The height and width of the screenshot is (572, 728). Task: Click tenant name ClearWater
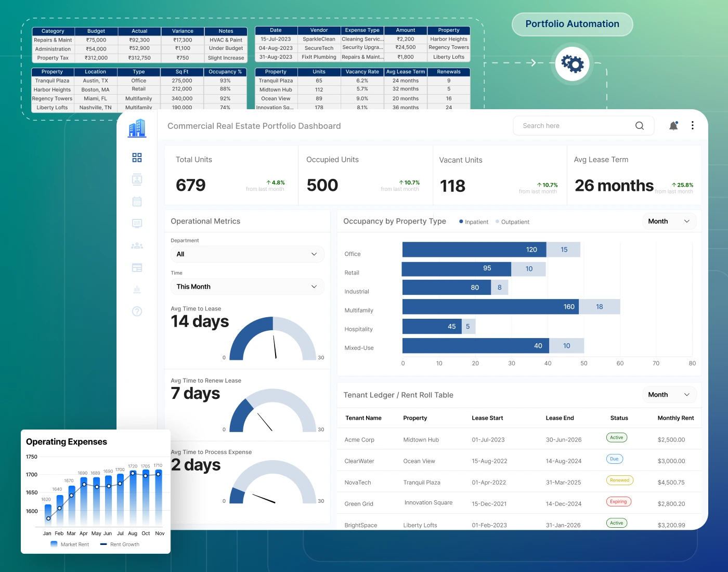pos(359,461)
